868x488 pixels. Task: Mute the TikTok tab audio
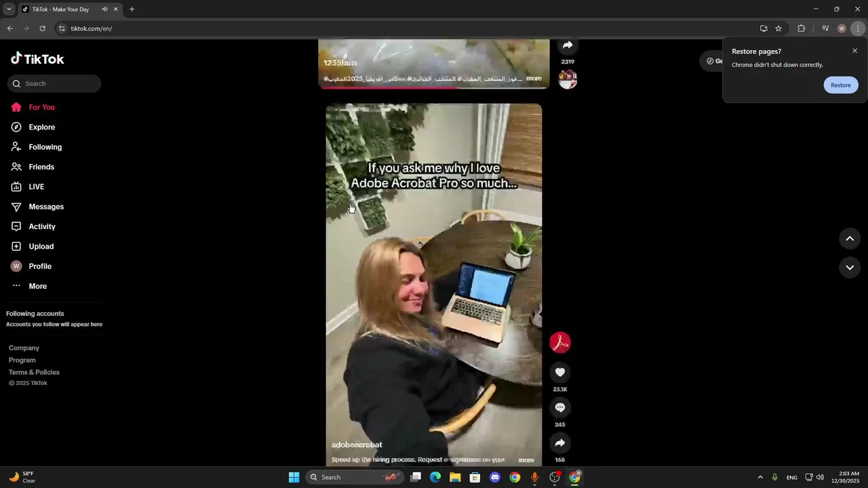(x=104, y=9)
